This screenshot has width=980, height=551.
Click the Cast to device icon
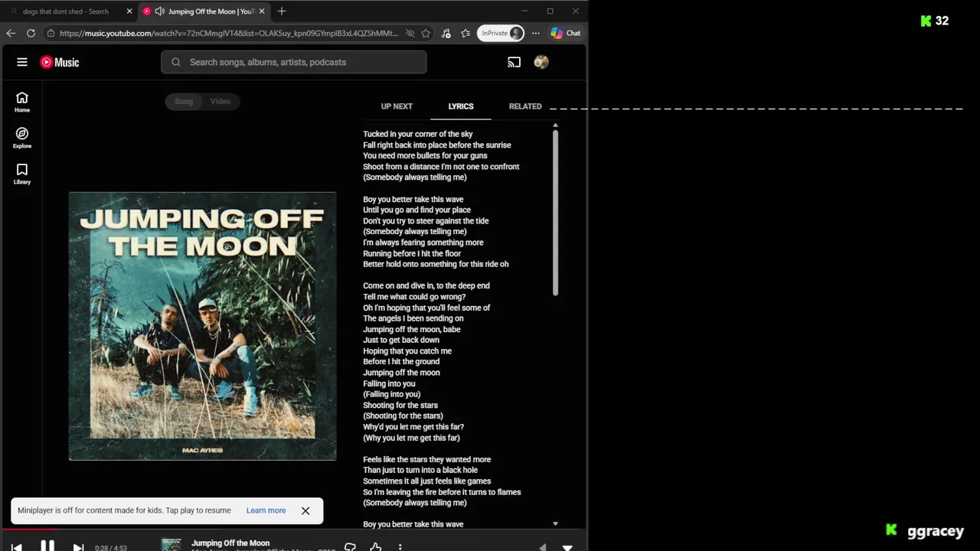pyautogui.click(x=514, y=62)
